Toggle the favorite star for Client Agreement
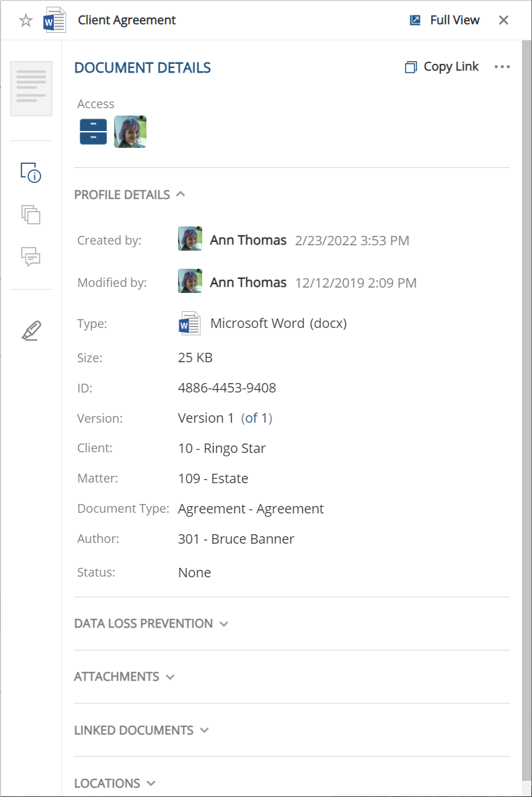Viewport: 532px width, 797px height. (26, 19)
